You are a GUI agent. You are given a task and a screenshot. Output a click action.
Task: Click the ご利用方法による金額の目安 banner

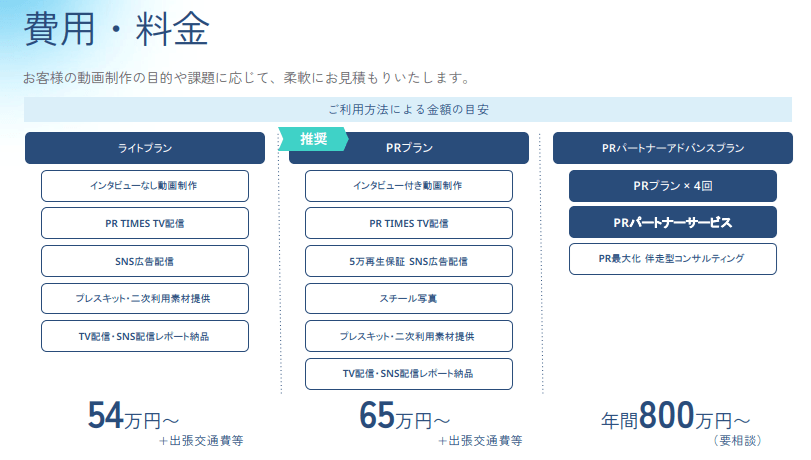[x=407, y=109]
